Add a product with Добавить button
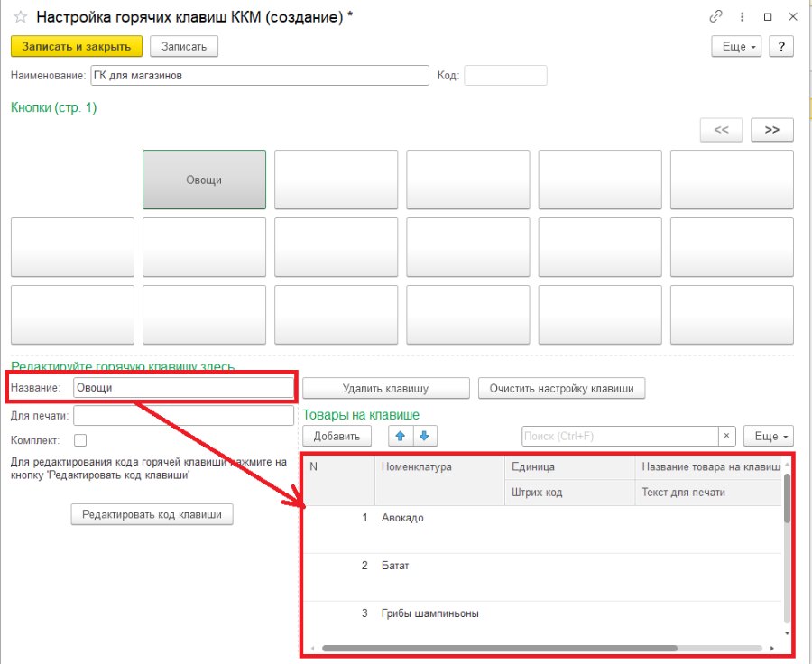The height and width of the screenshot is (664, 812). point(337,436)
